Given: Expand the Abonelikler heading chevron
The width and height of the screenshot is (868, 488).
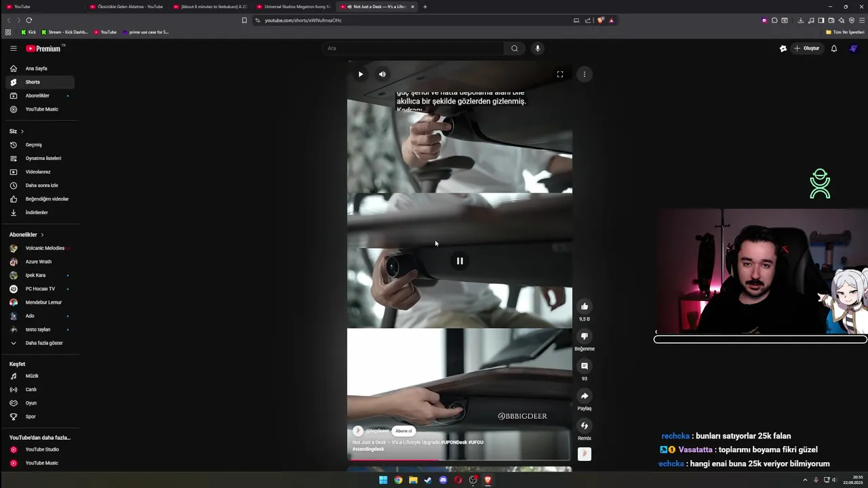Looking at the screenshot, I should pyautogui.click(x=42, y=235).
